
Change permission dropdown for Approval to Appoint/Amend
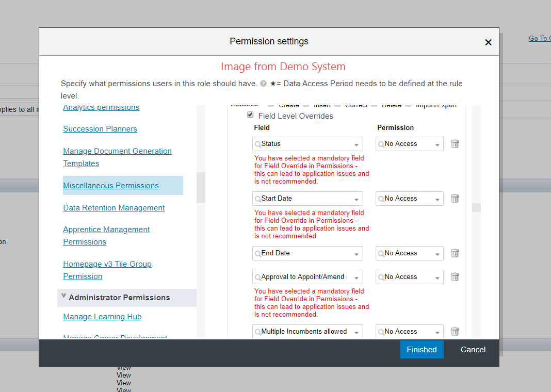pyautogui.click(x=410, y=277)
